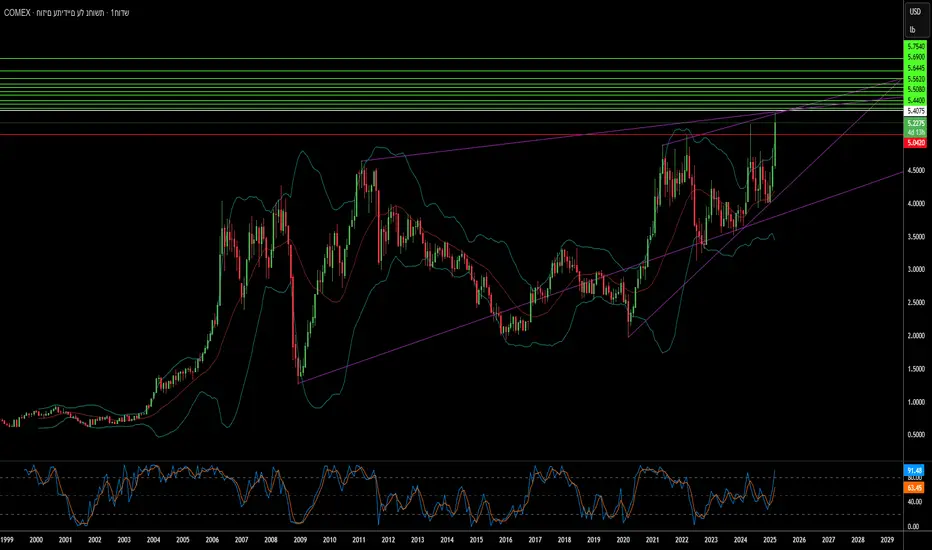Click the 2009 label on the time axis
932x550 pixels.
(x=300, y=540)
